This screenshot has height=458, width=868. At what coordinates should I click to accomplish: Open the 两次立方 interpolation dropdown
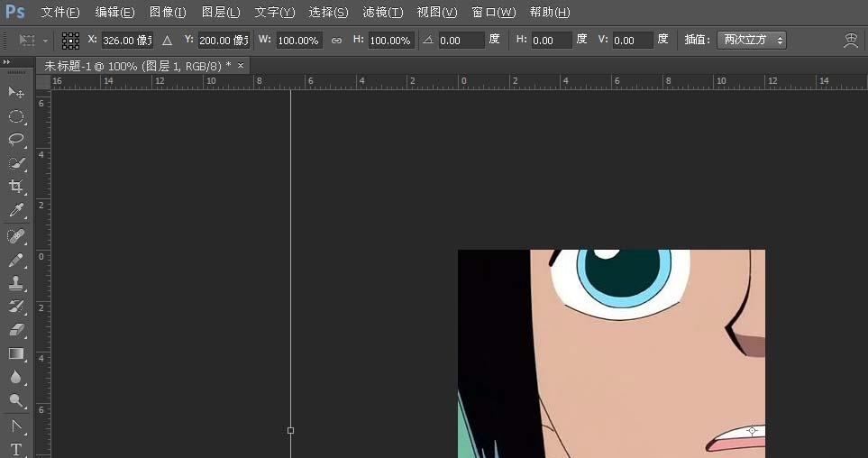[x=751, y=40]
